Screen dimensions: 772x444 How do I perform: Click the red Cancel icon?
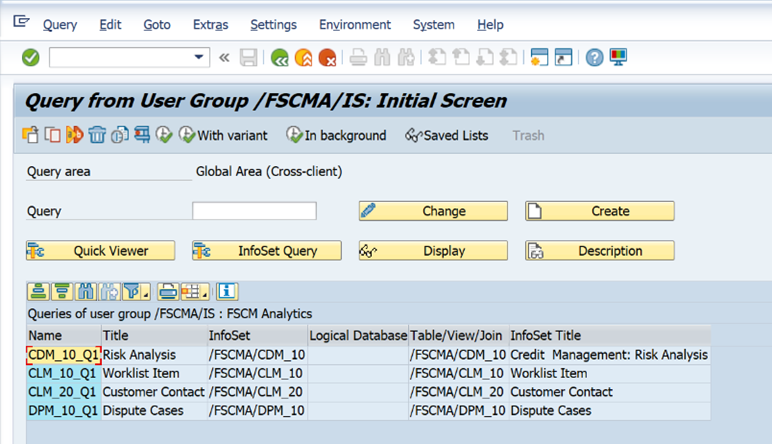pyautogui.click(x=327, y=58)
